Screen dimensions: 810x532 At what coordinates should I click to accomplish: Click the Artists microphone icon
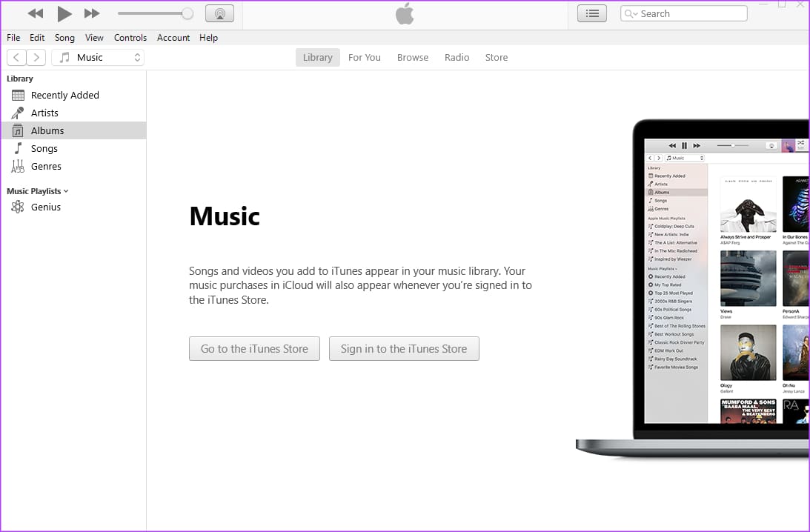18,113
